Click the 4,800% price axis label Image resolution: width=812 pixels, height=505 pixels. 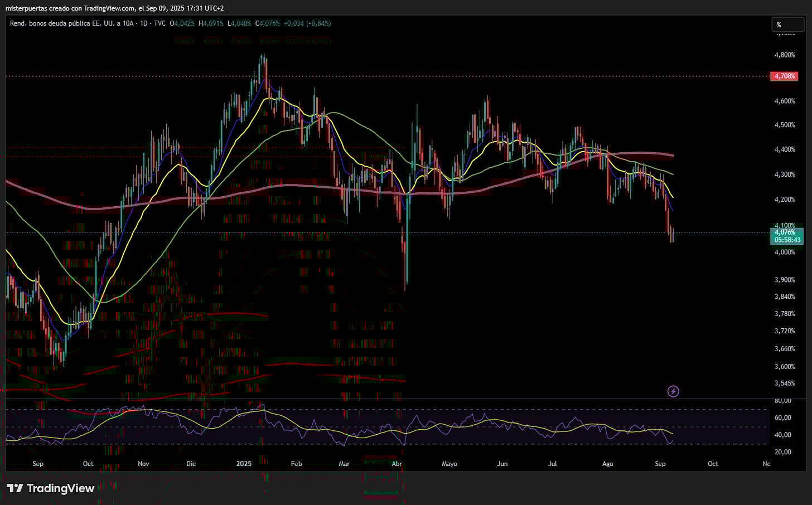(785, 55)
